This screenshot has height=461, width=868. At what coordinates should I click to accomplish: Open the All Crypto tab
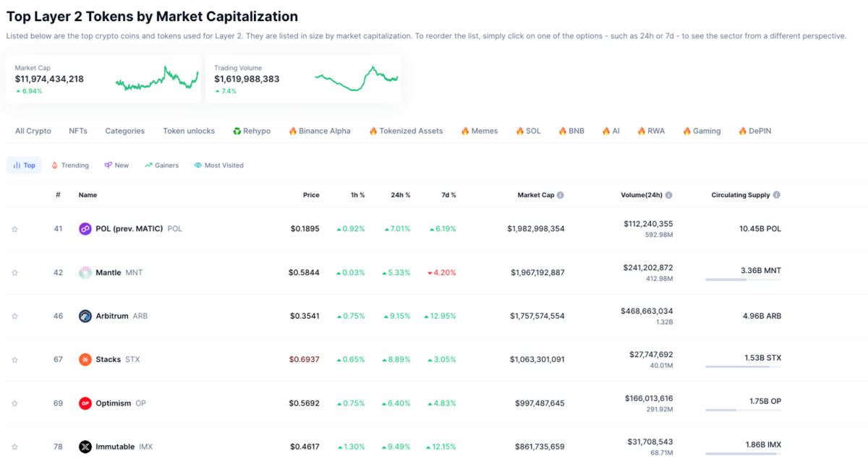point(33,131)
